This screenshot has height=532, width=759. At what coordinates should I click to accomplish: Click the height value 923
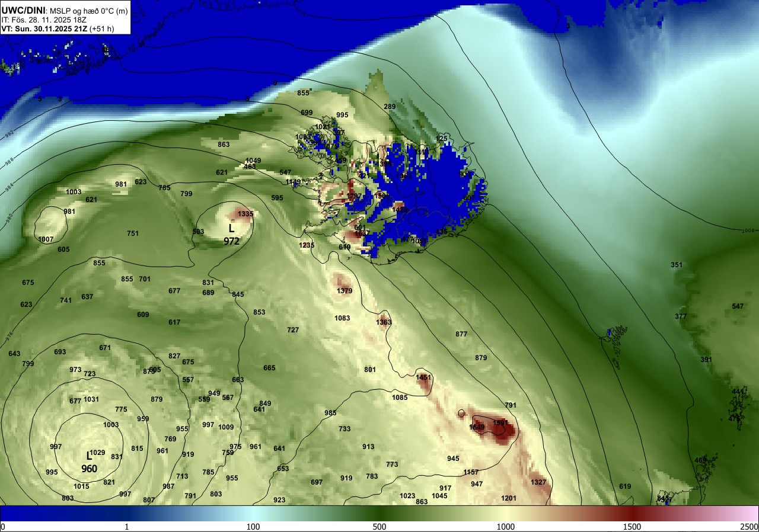pyautogui.click(x=279, y=500)
